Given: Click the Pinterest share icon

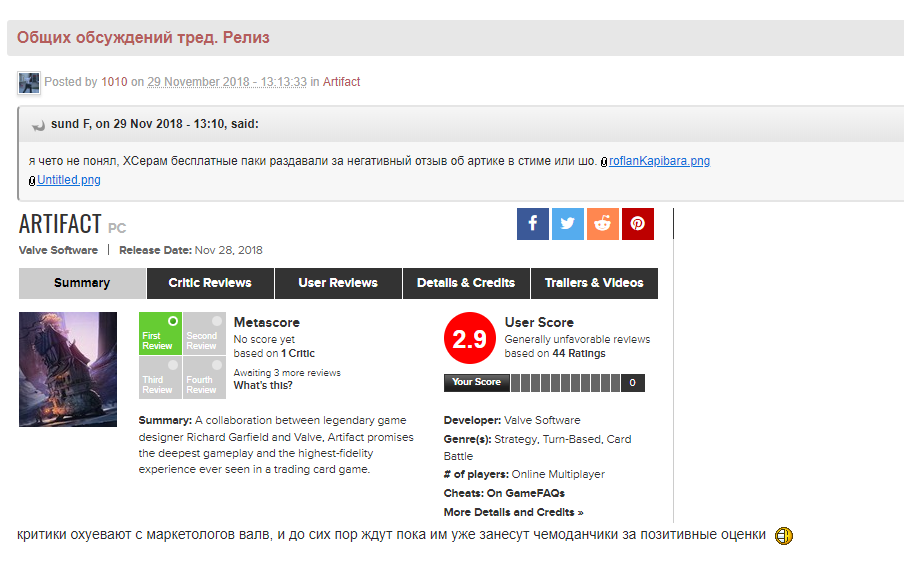Looking at the screenshot, I should point(638,224).
